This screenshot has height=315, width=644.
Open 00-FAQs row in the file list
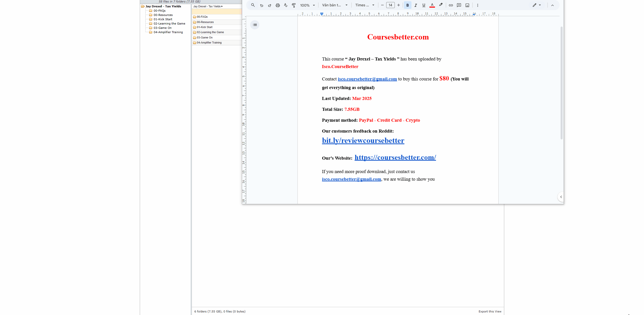point(217,17)
